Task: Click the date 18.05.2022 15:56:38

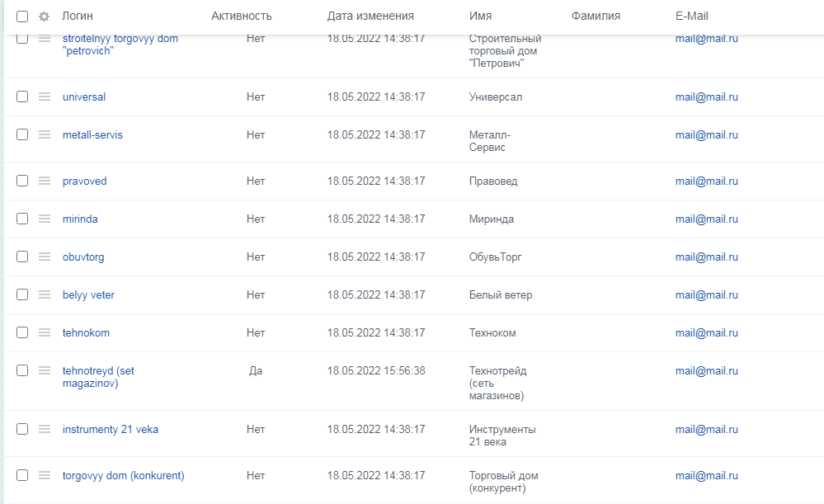Action: tap(376, 370)
